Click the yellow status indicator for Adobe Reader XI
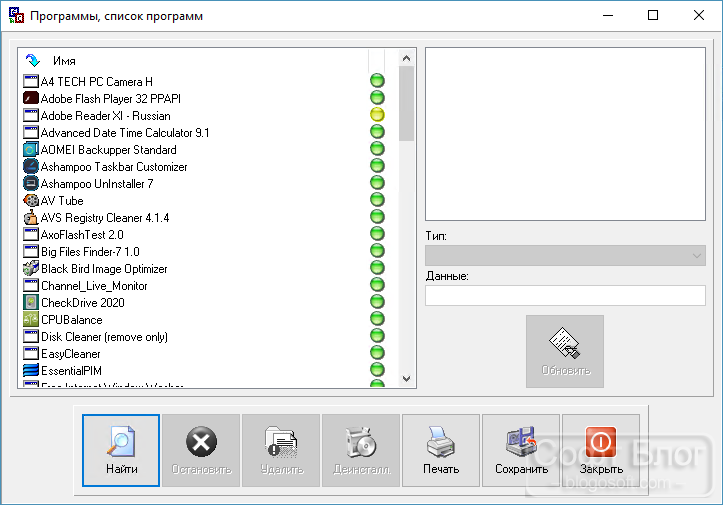723x505 pixels. 377,114
